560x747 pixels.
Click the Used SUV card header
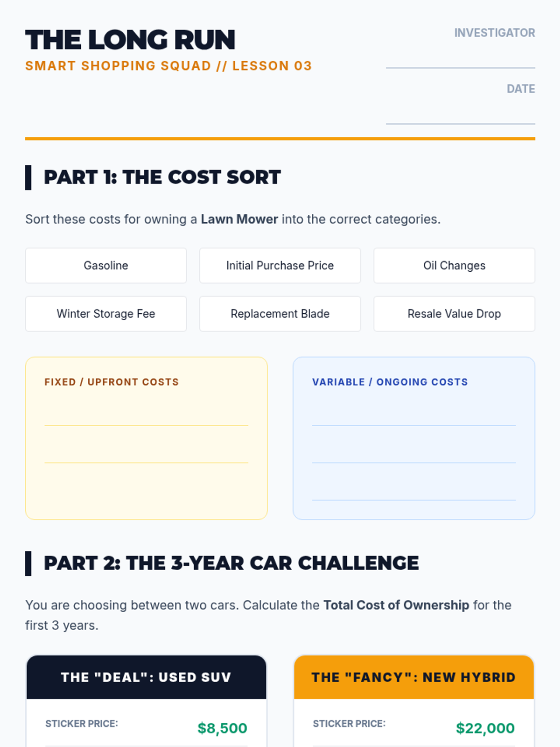coord(146,677)
